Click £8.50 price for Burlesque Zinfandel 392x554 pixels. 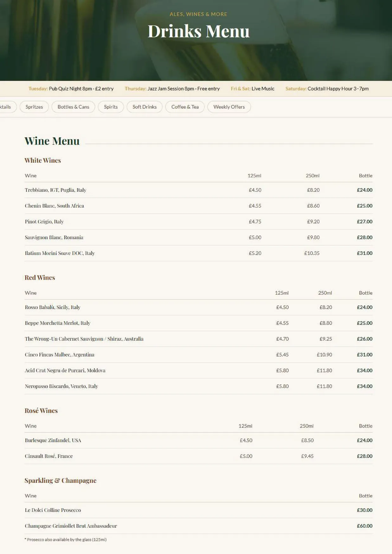[307, 440]
